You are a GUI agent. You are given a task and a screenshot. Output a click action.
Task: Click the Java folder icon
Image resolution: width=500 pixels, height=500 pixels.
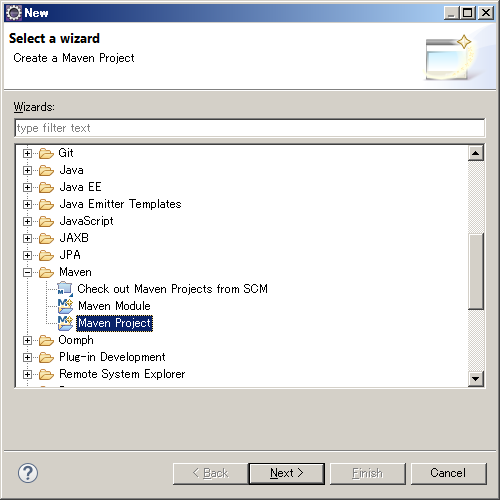[46, 170]
